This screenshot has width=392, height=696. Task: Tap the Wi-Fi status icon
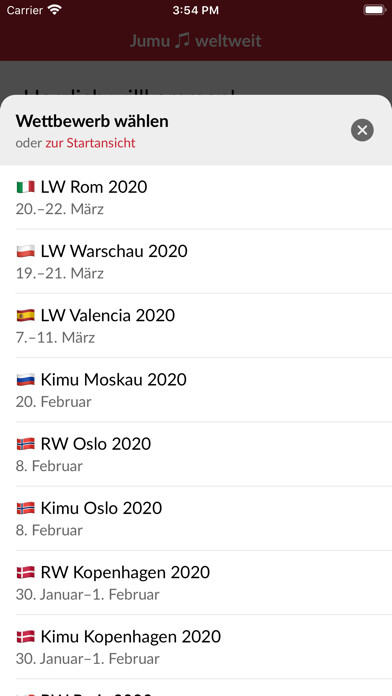click(55, 10)
